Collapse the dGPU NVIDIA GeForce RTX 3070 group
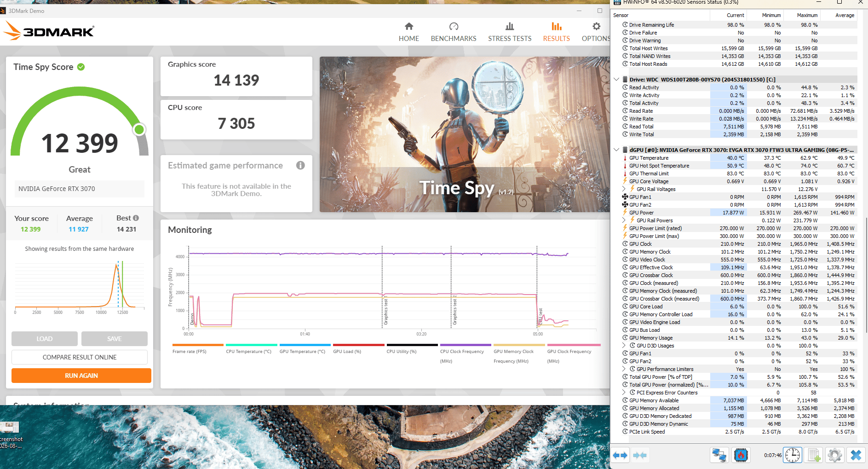 pyautogui.click(x=616, y=150)
